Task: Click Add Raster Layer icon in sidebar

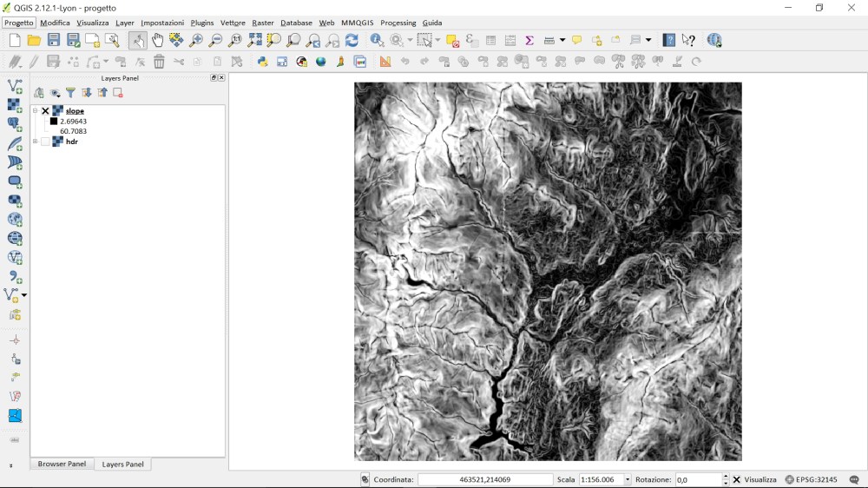Action: point(15,105)
